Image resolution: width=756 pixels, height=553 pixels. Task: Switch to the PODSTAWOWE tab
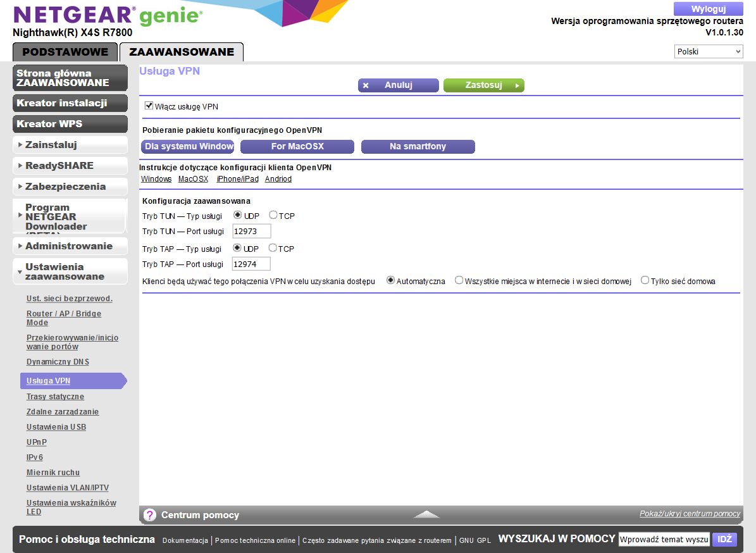point(65,52)
